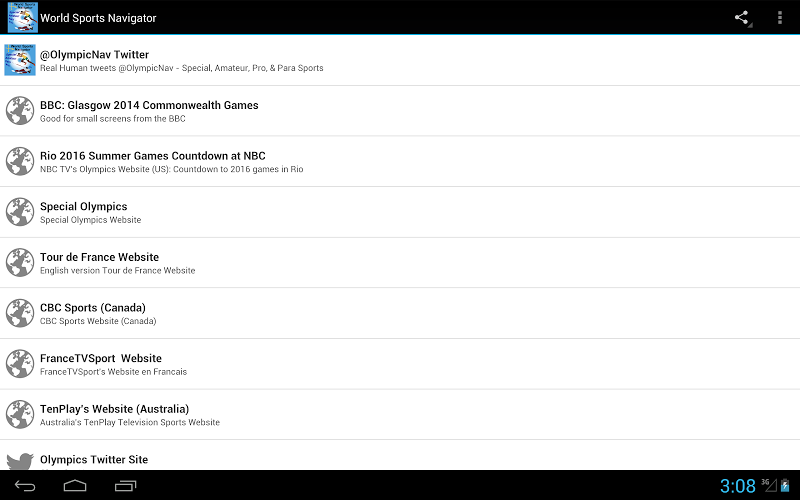The height and width of the screenshot is (500, 800).
Task: Select the FranceTVSport Website list item
Action: (400, 364)
